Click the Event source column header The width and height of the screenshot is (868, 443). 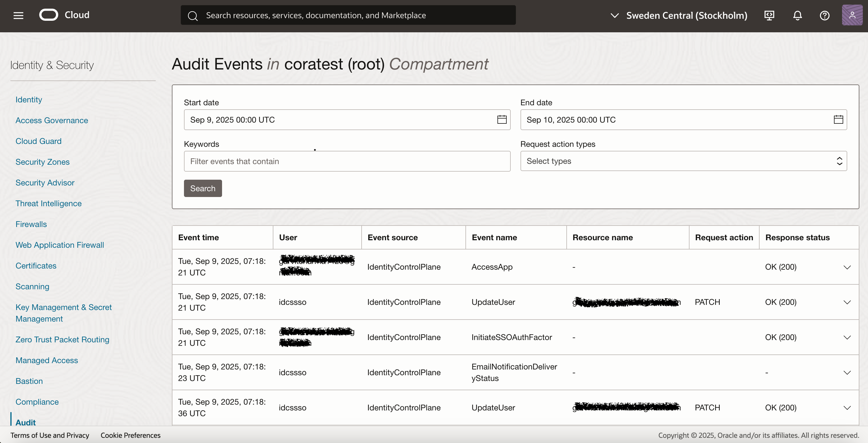pos(392,237)
